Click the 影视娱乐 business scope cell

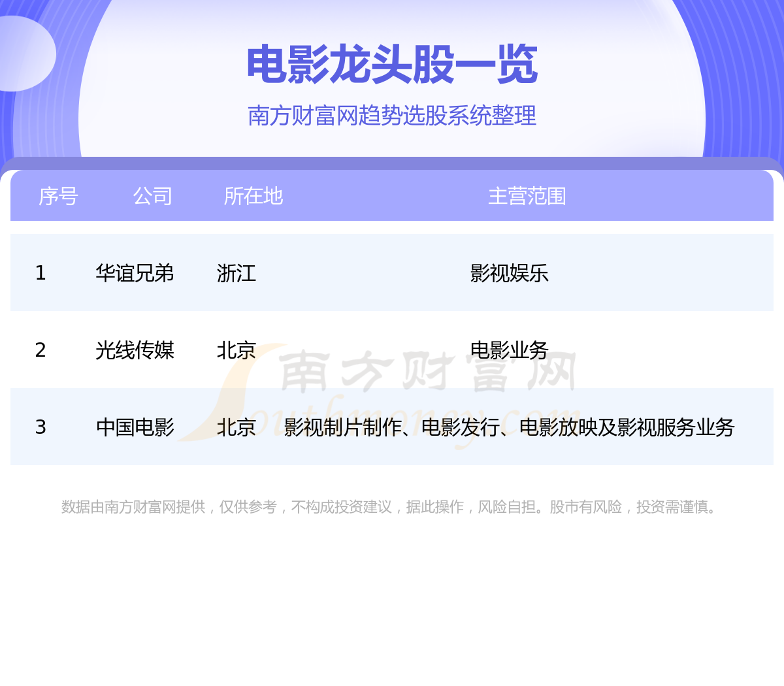(509, 272)
